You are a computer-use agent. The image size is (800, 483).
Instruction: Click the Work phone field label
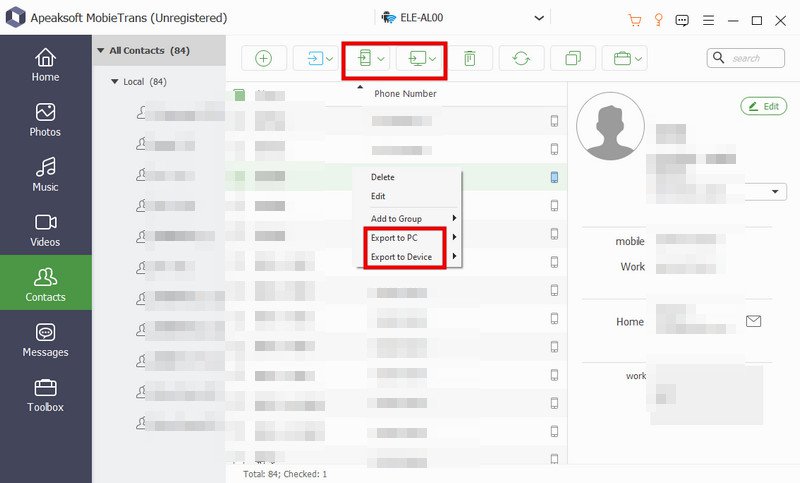click(x=633, y=267)
